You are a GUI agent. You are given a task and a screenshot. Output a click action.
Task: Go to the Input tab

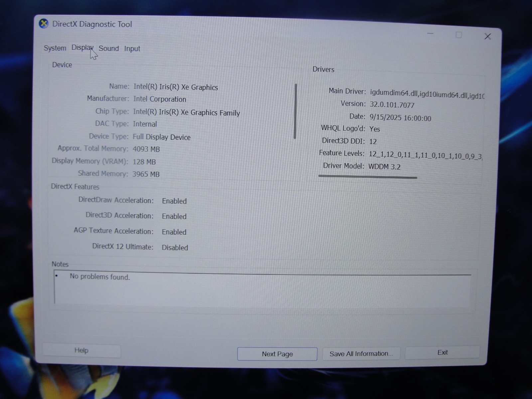(x=132, y=49)
